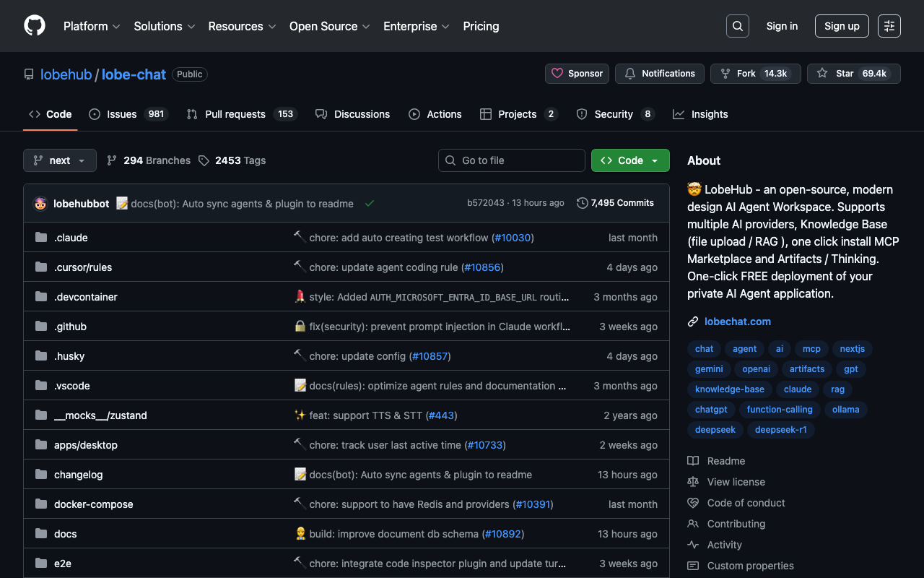Sponsor the project with heart button
Screen dimensions: 924x578
577,74
